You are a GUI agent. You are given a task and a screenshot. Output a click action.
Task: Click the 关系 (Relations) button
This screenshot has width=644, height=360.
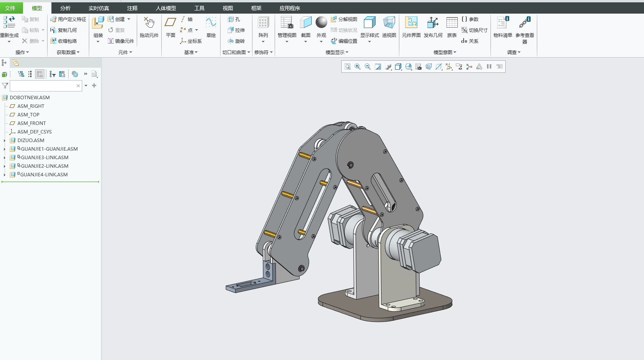click(x=470, y=41)
